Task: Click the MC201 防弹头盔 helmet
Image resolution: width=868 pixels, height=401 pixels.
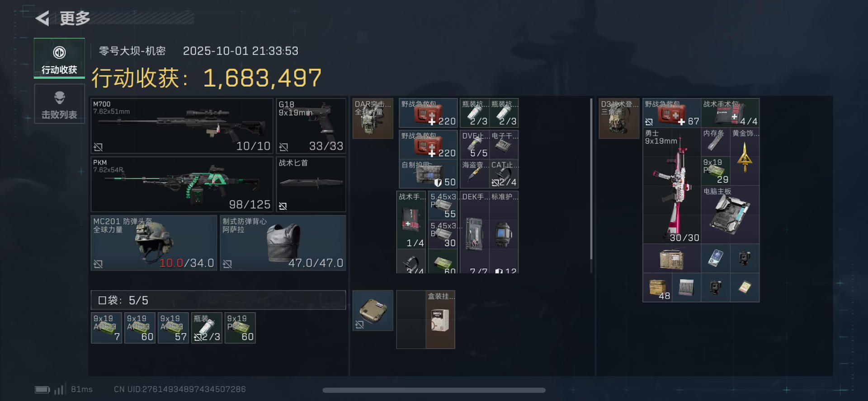Action: (154, 243)
